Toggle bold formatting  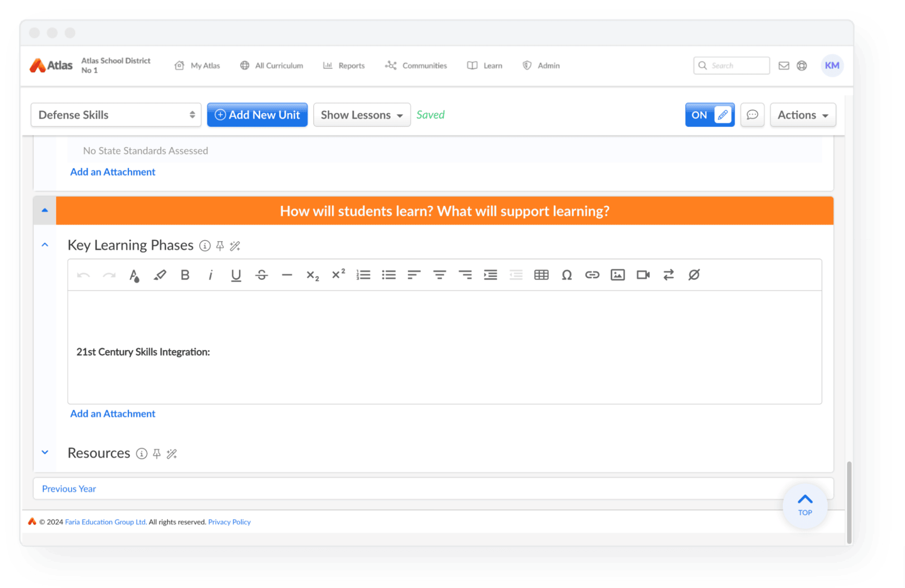coord(185,275)
